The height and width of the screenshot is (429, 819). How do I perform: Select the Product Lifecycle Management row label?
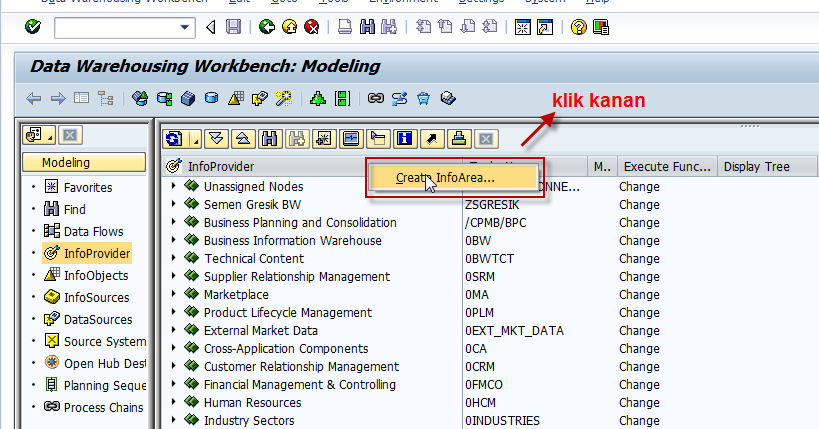pos(288,312)
